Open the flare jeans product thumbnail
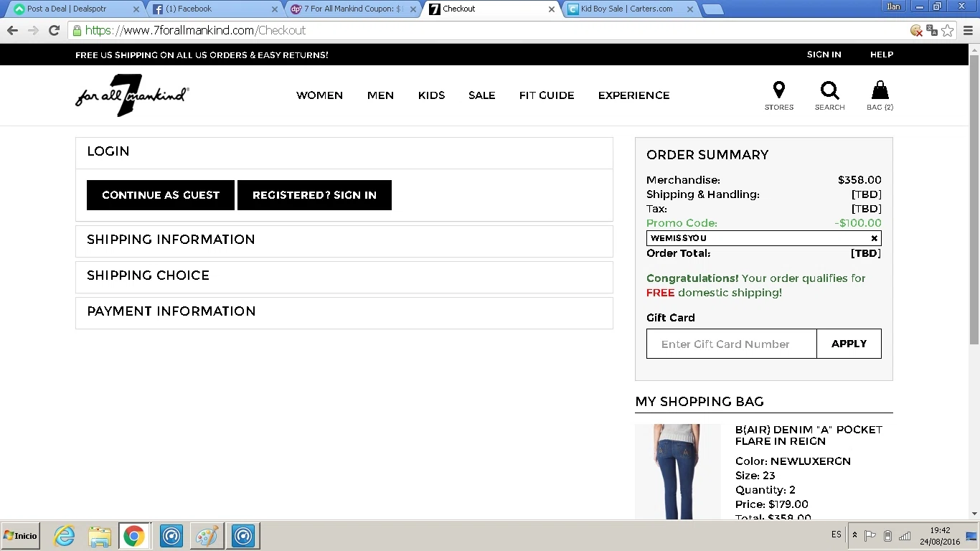Screen dimensions: 980x551 pos(677,472)
